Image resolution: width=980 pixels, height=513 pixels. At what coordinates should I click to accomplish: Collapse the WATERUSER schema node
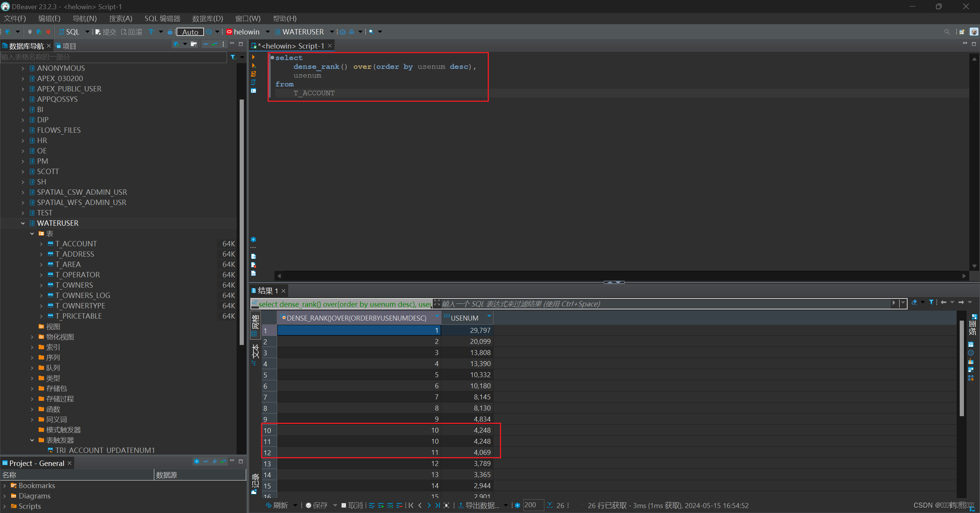point(23,223)
